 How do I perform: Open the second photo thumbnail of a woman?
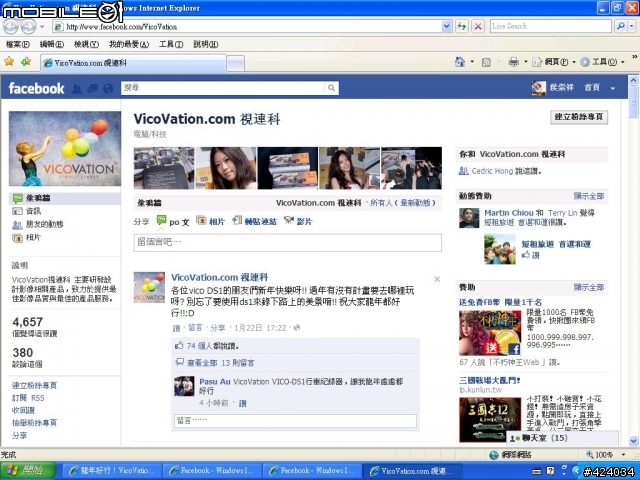tap(226, 168)
